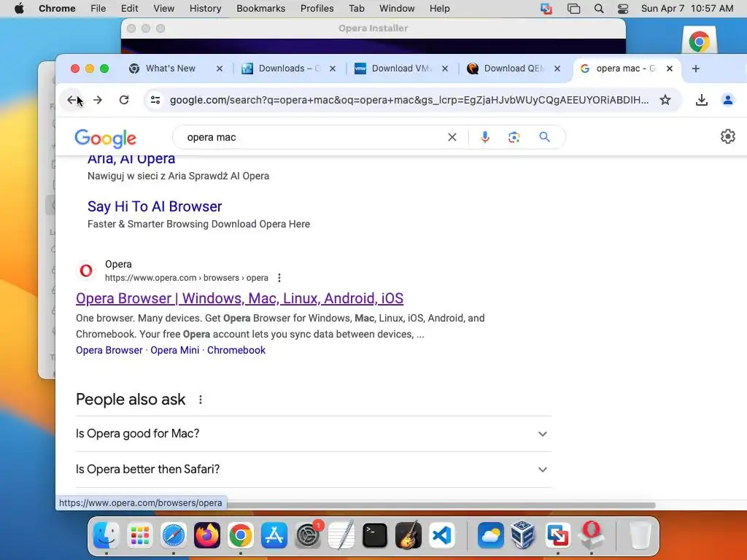Launch Visual Studio Code from the Dock

tap(441, 535)
